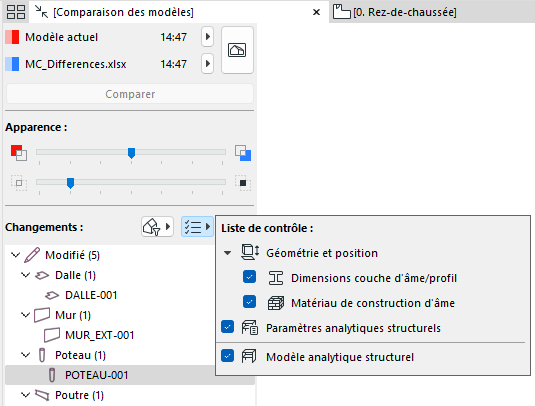Viewport: 535px width, 406px height.
Task: Click Dalle (1) label
Action: pos(75,275)
